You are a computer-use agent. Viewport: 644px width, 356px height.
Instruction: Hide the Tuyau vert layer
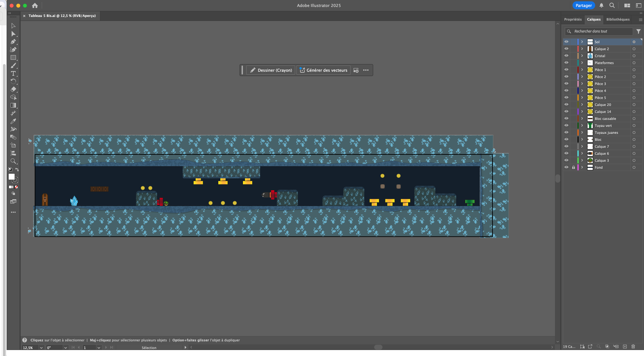(566, 126)
